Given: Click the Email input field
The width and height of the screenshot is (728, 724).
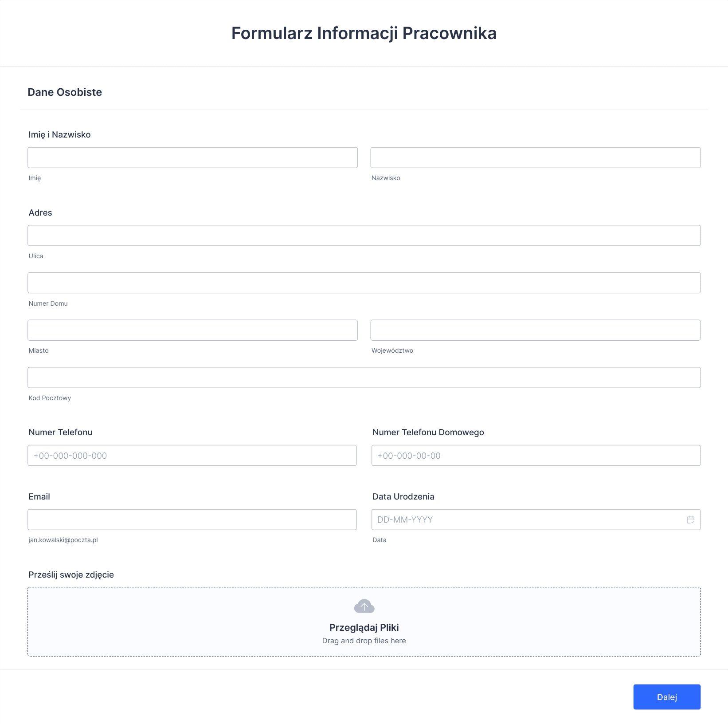Looking at the screenshot, I should click(x=192, y=519).
